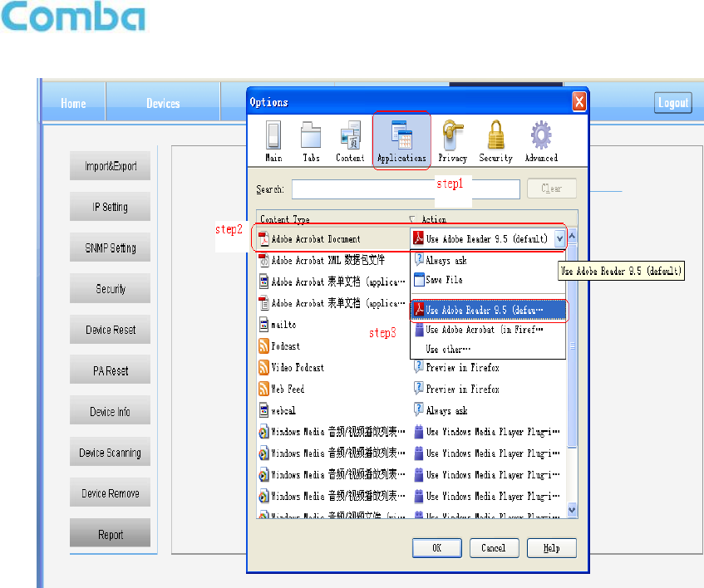Open the Devices tab in page

[x=163, y=103]
